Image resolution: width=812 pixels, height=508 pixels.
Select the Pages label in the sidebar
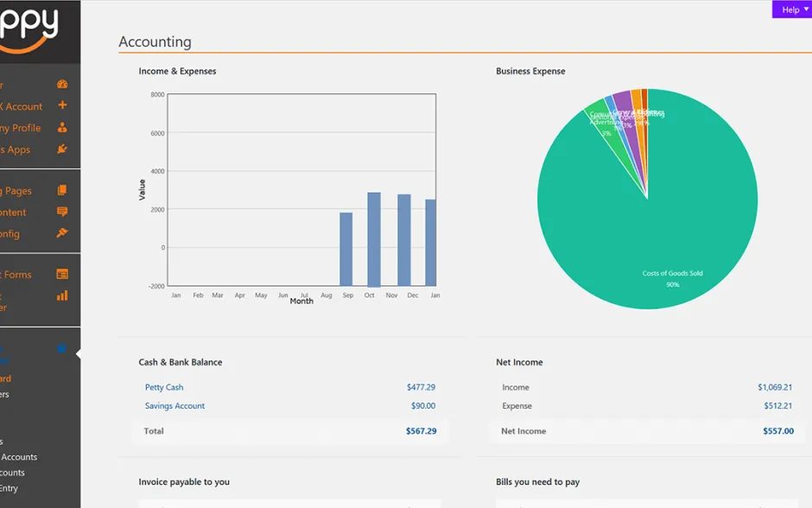[x=19, y=191]
